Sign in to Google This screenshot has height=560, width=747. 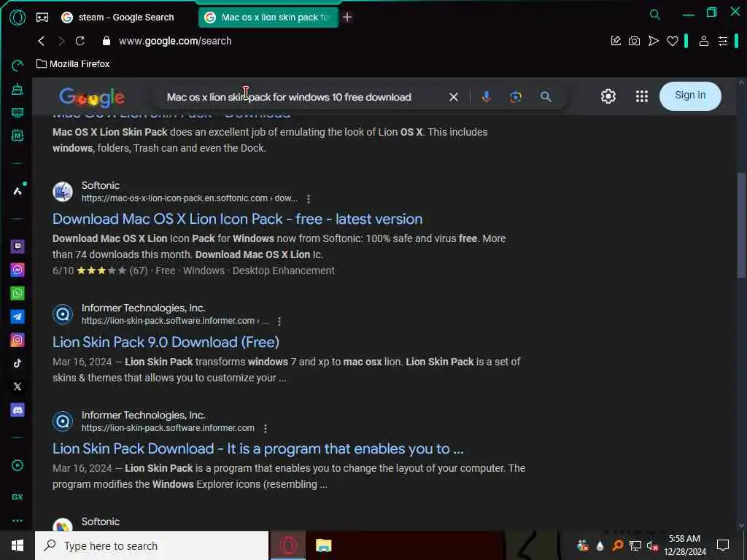690,96
